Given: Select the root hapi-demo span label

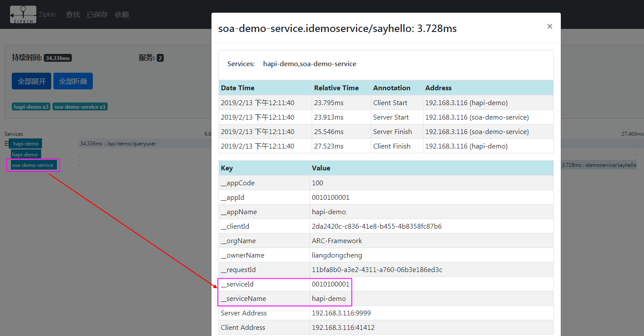Looking at the screenshot, I should tap(26, 144).
